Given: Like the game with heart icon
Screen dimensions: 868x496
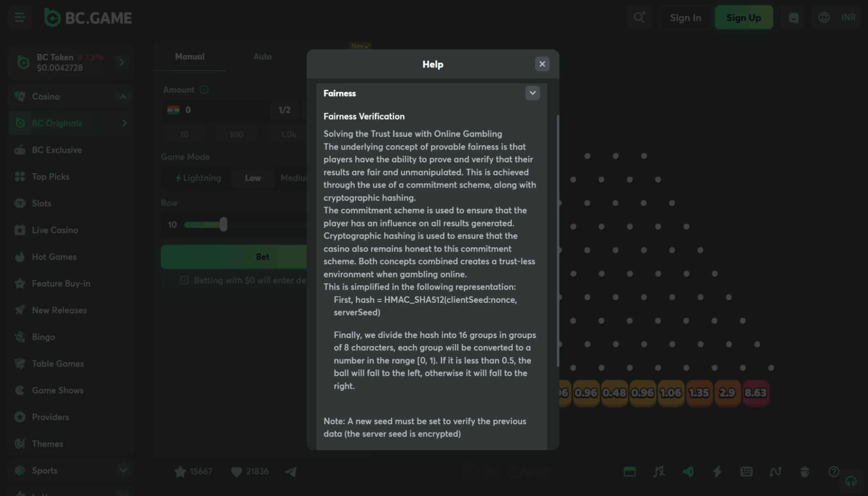Looking at the screenshot, I should [x=236, y=471].
